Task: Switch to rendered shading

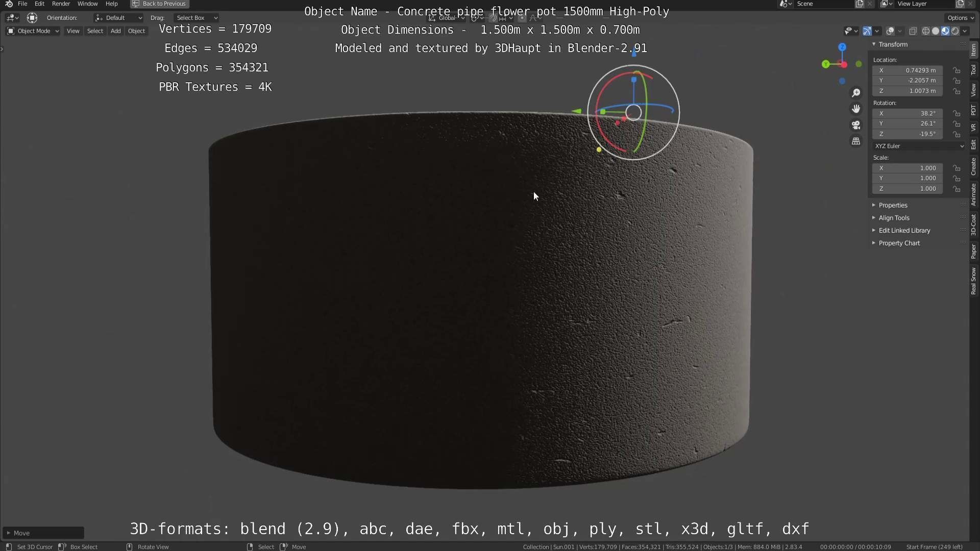Action: (x=955, y=31)
